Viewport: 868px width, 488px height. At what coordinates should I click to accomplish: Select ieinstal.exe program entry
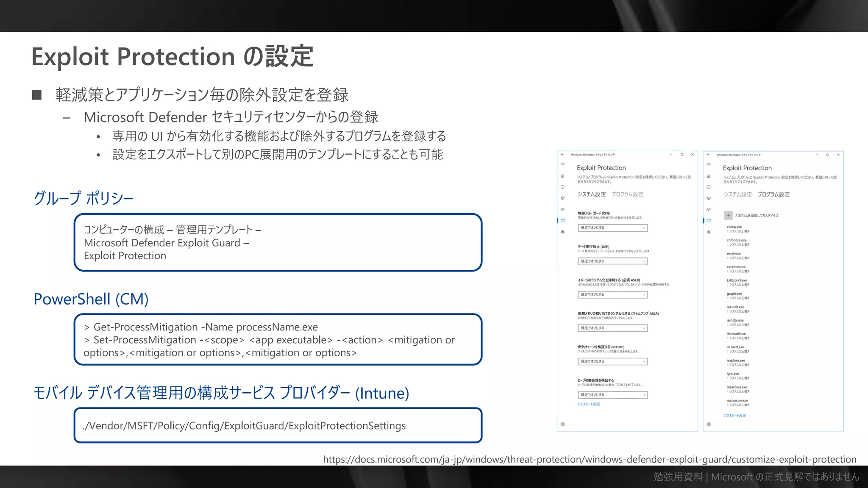pyautogui.click(x=738, y=322)
